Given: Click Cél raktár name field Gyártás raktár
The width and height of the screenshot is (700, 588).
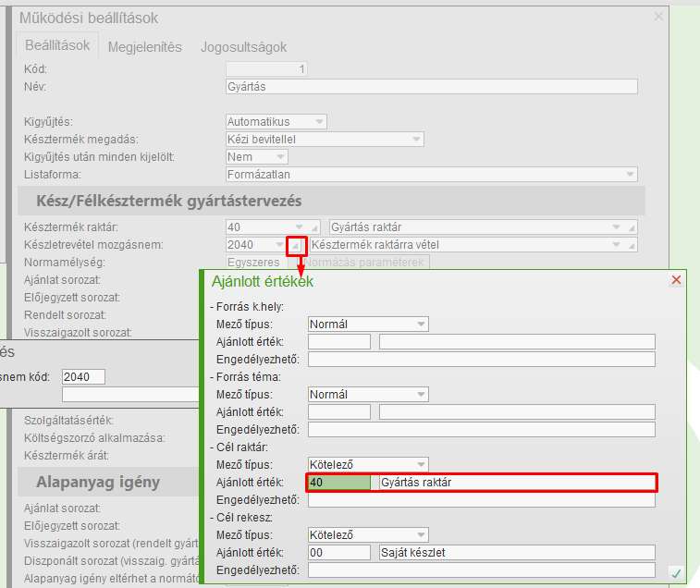Looking at the screenshot, I should click(x=517, y=483).
